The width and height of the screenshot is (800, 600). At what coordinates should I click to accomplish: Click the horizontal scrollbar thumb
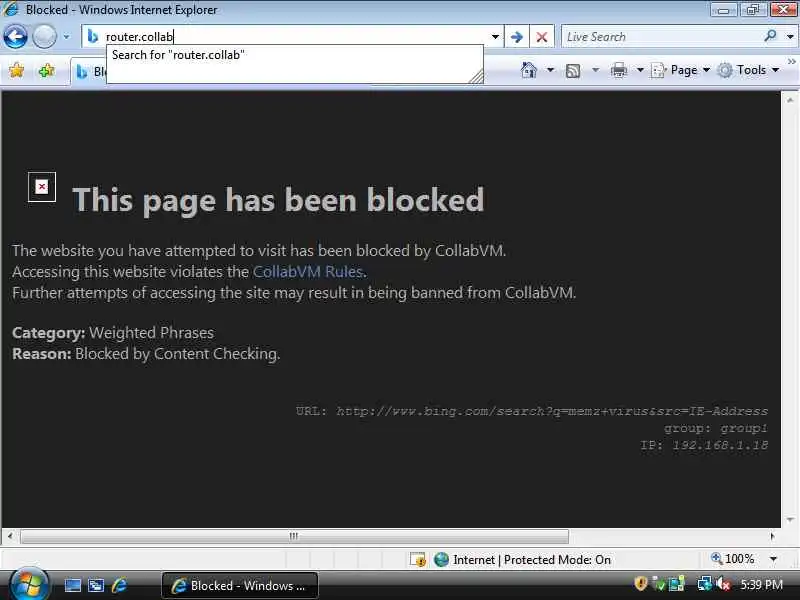[294, 536]
